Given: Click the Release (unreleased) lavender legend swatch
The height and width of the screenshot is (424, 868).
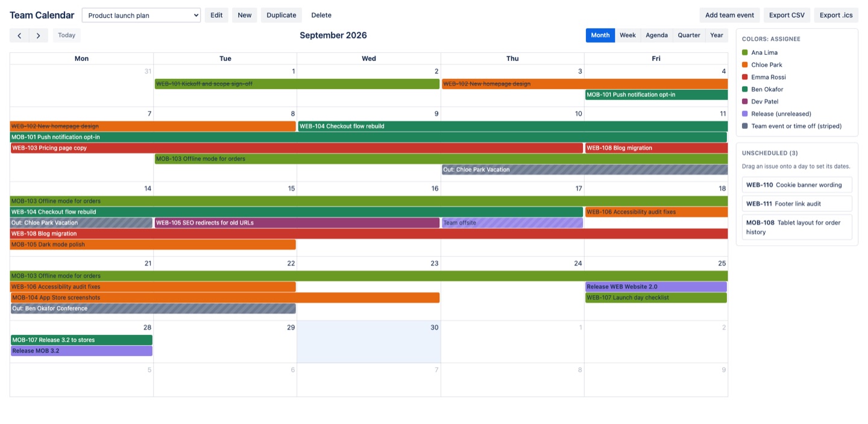Looking at the screenshot, I should (x=745, y=114).
